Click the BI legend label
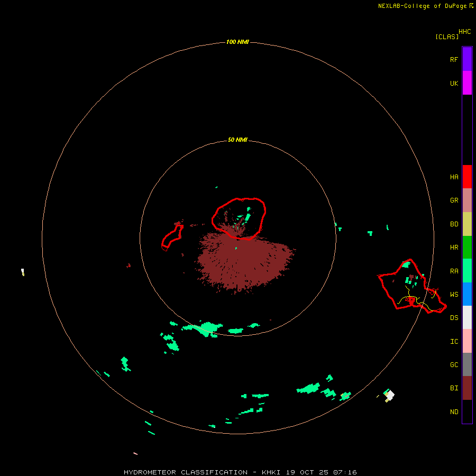The image size is (476, 476). click(x=454, y=388)
